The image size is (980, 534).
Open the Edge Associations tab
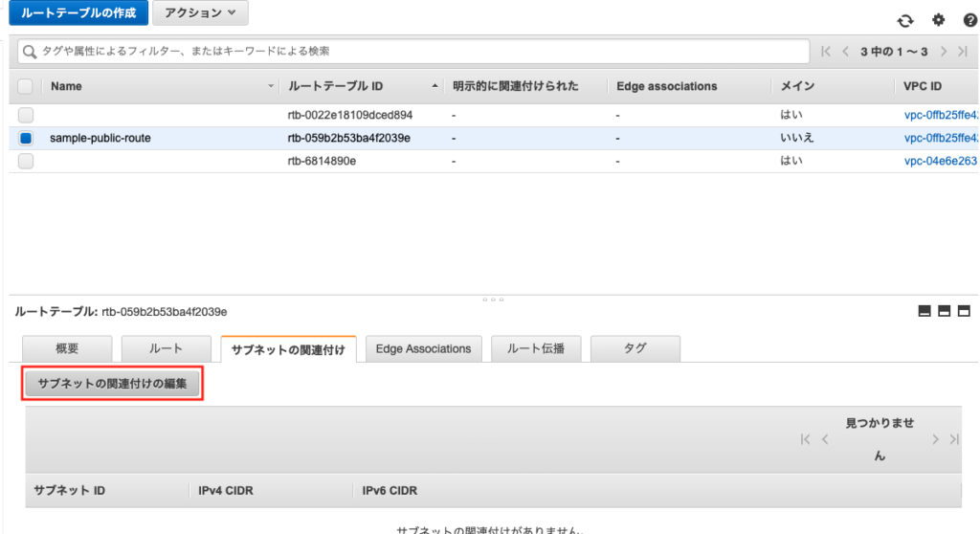pos(423,349)
